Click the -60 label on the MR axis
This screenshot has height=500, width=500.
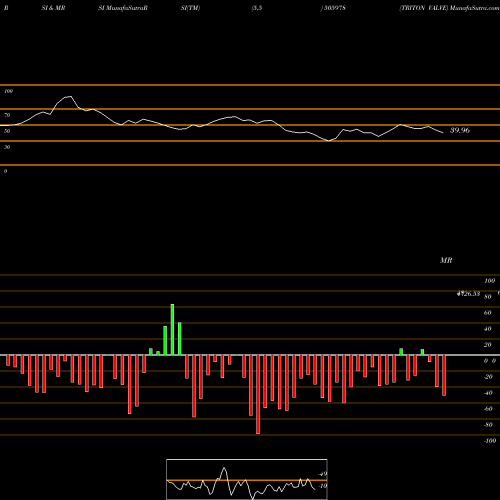[488, 409]
